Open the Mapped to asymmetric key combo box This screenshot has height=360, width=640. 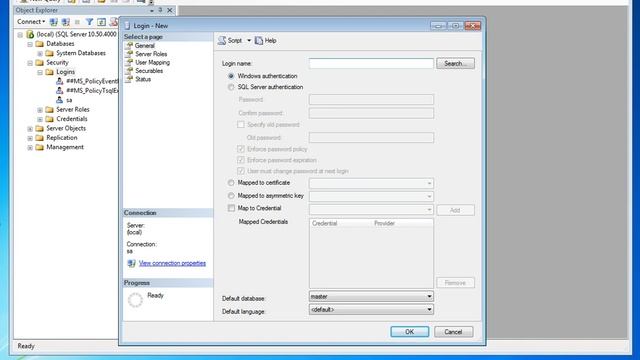(371, 196)
